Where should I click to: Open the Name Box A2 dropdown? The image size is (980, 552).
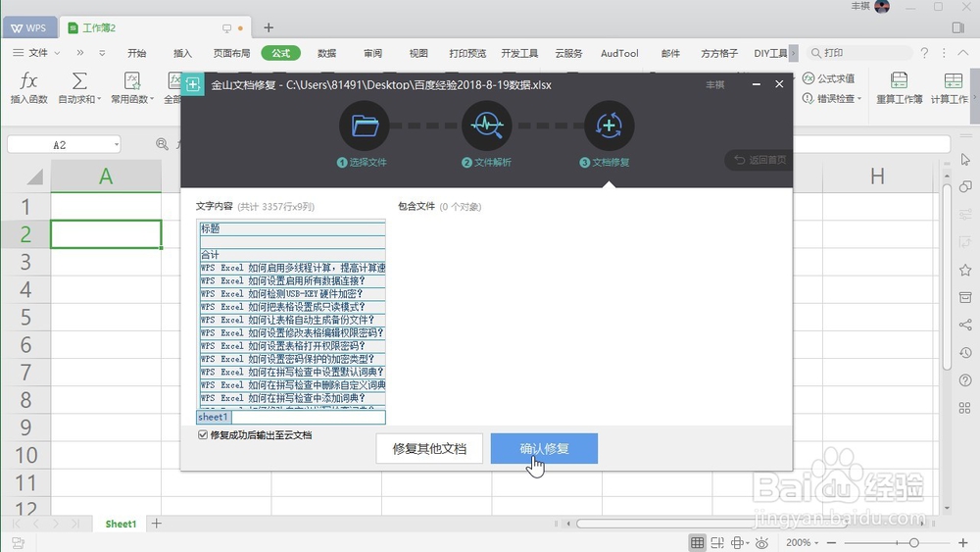point(117,144)
